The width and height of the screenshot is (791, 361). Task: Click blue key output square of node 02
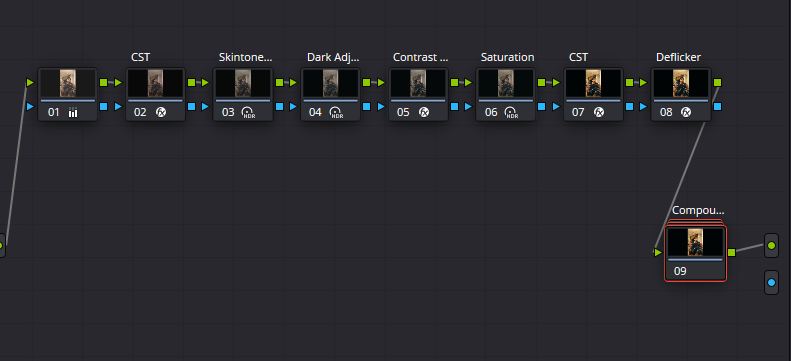point(191,106)
